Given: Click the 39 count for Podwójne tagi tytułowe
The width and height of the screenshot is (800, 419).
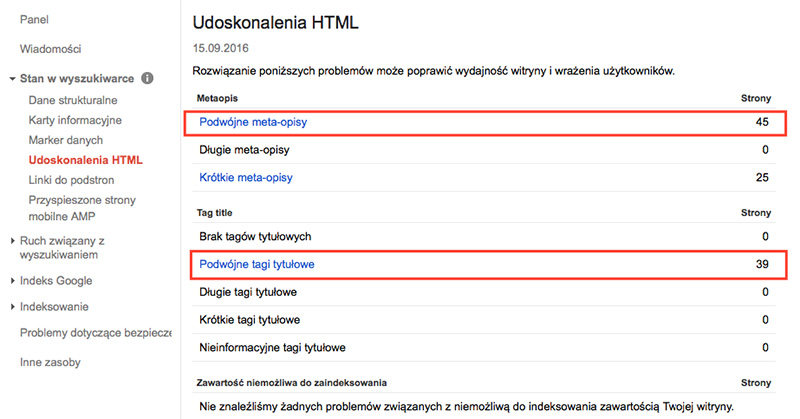Looking at the screenshot, I should [761, 264].
